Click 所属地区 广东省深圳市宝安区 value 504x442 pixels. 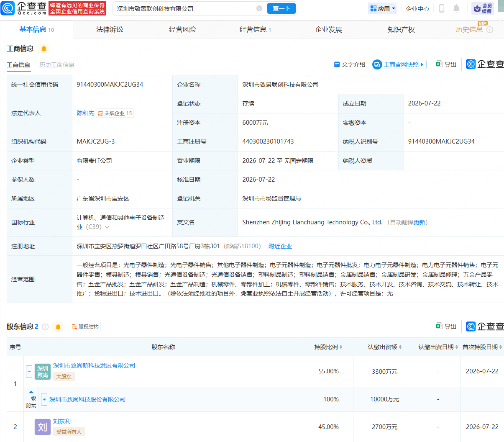click(x=103, y=198)
